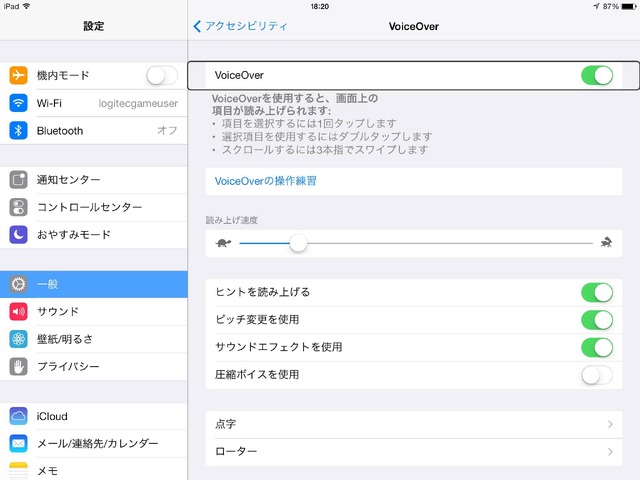Screen dimensions: 640x480
Task: Tap the メモ notes icon
Action: point(18,471)
